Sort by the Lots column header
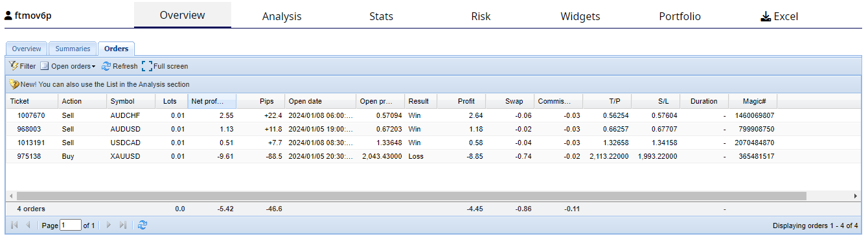The image size is (868, 243). [x=171, y=101]
